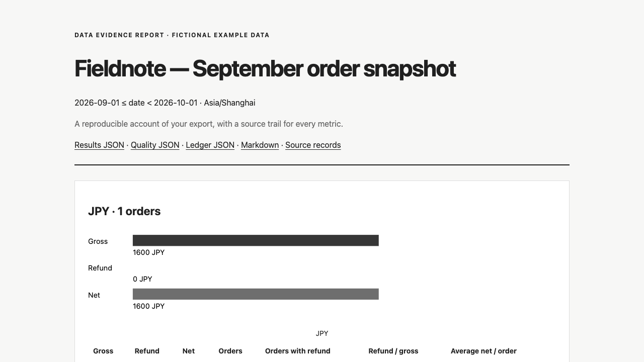Click the Net column header

189,351
